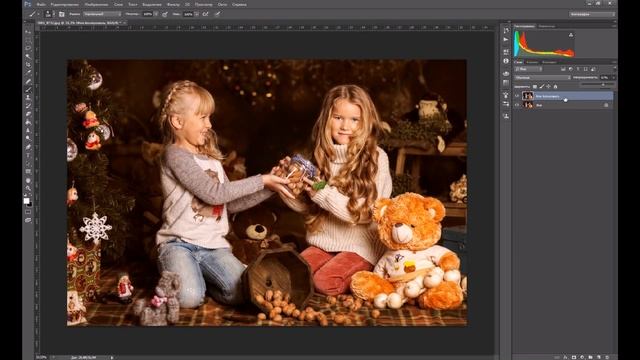Screen dimensions: 640x360
Task: Open the Изображение menu
Action: coord(96,4)
